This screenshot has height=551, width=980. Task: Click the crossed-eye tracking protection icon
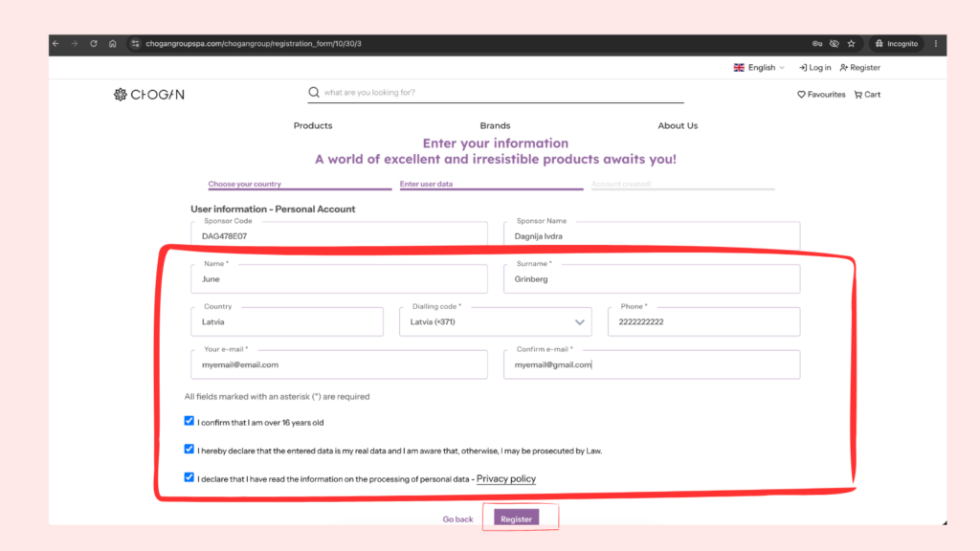click(x=835, y=44)
